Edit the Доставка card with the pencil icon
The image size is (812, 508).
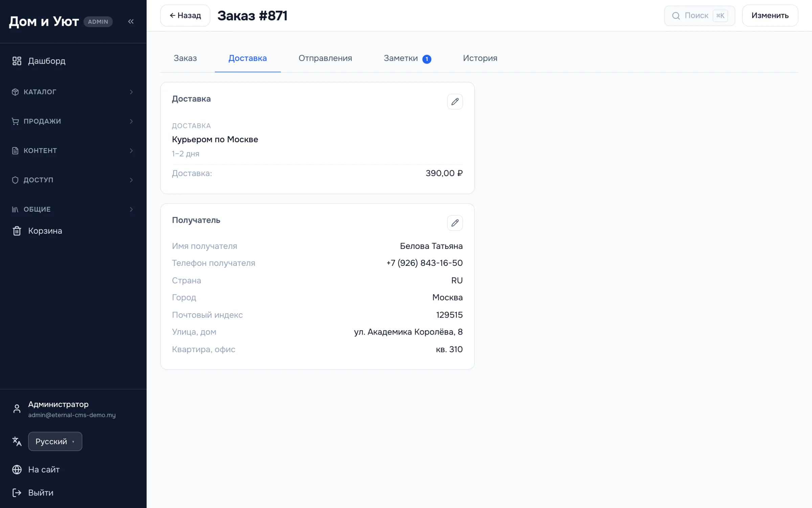click(x=455, y=102)
